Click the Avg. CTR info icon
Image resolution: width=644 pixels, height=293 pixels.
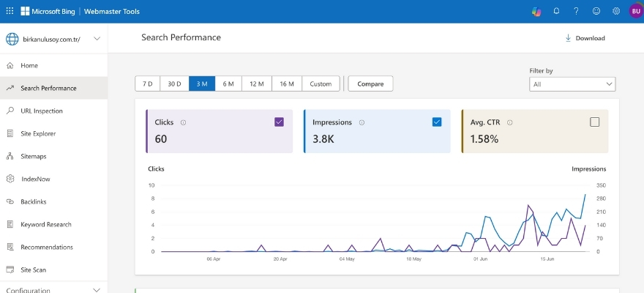[509, 122]
